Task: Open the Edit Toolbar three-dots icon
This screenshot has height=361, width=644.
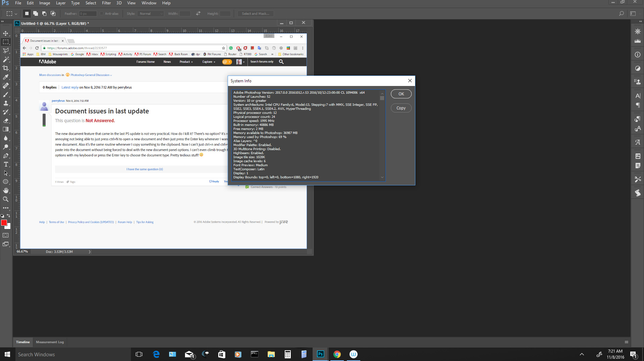Action: coord(6,208)
